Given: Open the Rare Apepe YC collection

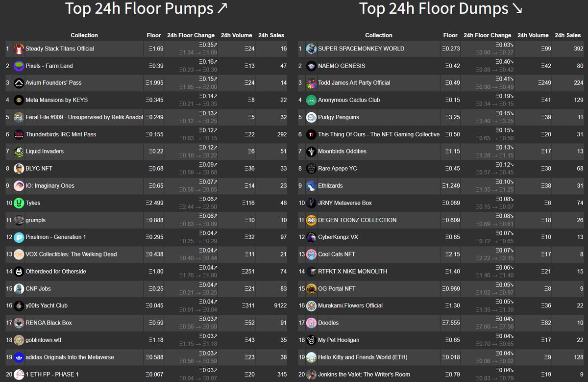Looking at the screenshot, I should (338, 169).
